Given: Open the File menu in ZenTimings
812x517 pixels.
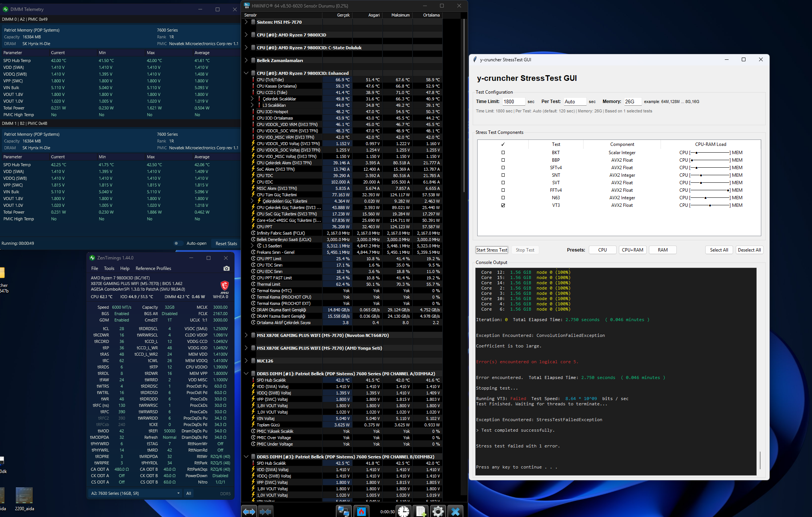Looking at the screenshot, I should click(95, 268).
